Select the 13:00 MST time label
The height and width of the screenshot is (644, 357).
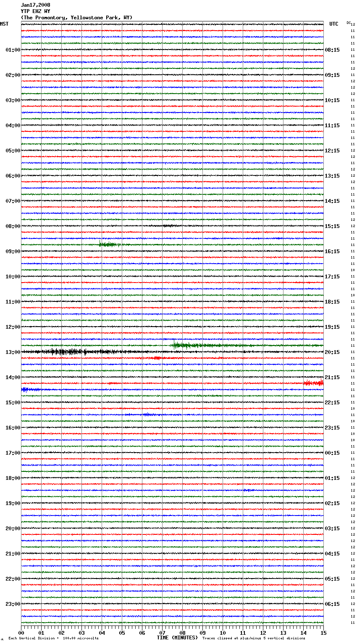coord(13,352)
